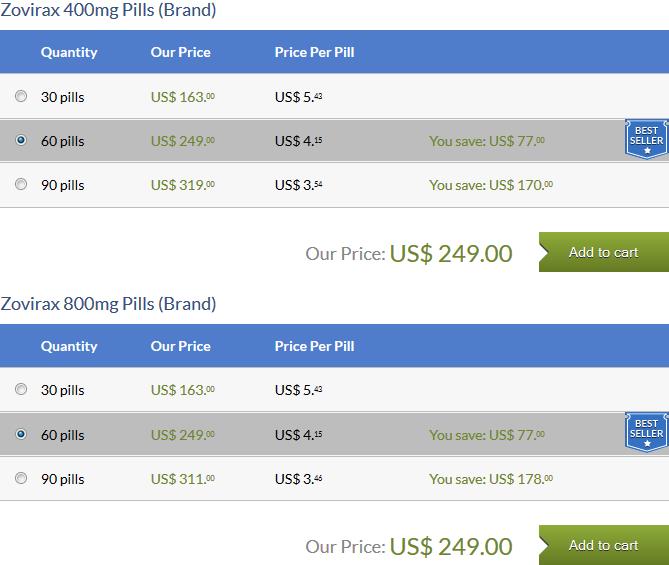Click Zovirax 800mg Pills (Brand) heading
The height and width of the screenshot is (565, 669).
108,304
